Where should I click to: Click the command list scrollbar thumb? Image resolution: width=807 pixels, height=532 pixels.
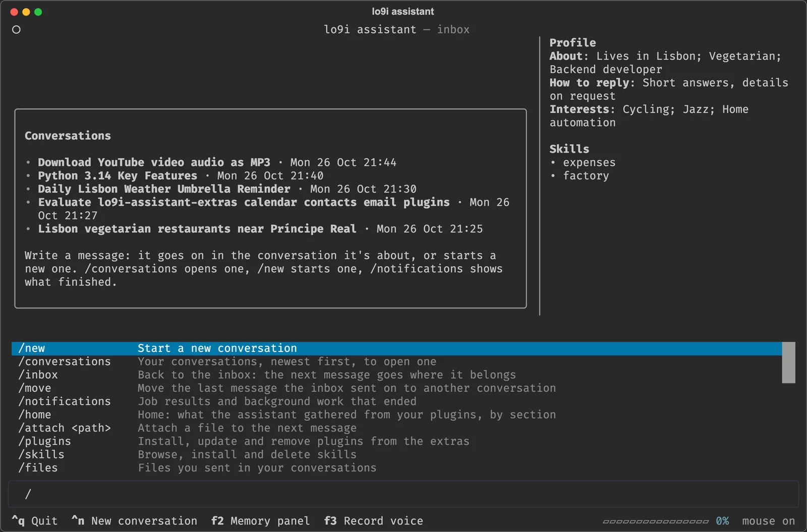(788, 363)
